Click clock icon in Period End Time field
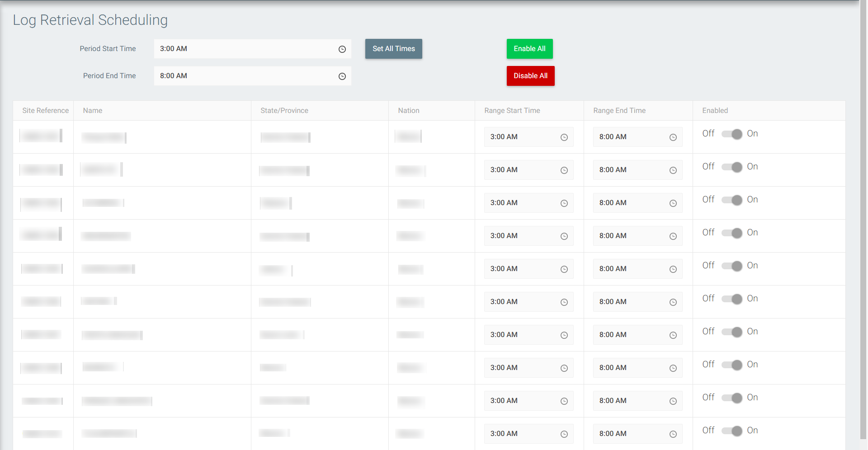Viewport: 868px width, 450px height. (x=342, y=76)
